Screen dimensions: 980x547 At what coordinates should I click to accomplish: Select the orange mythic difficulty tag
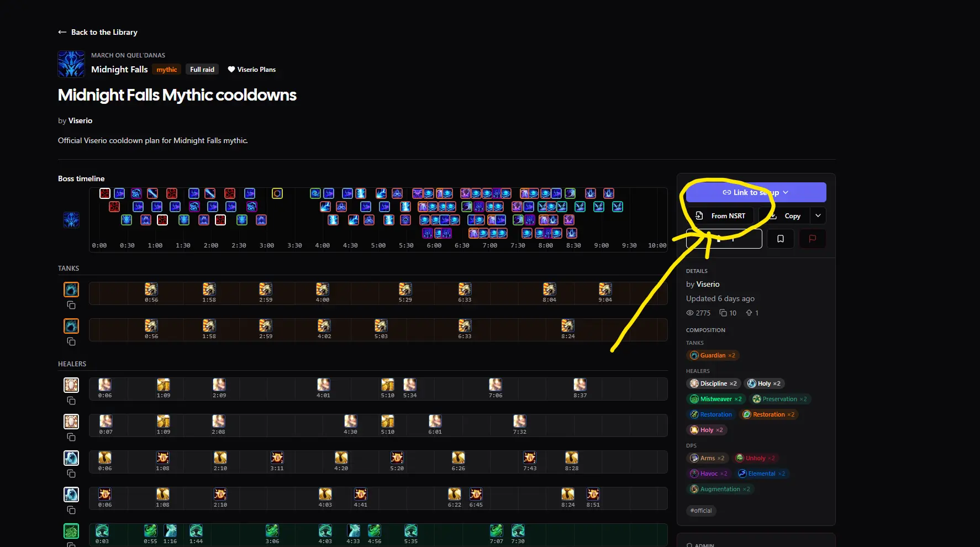click(167, 69)
